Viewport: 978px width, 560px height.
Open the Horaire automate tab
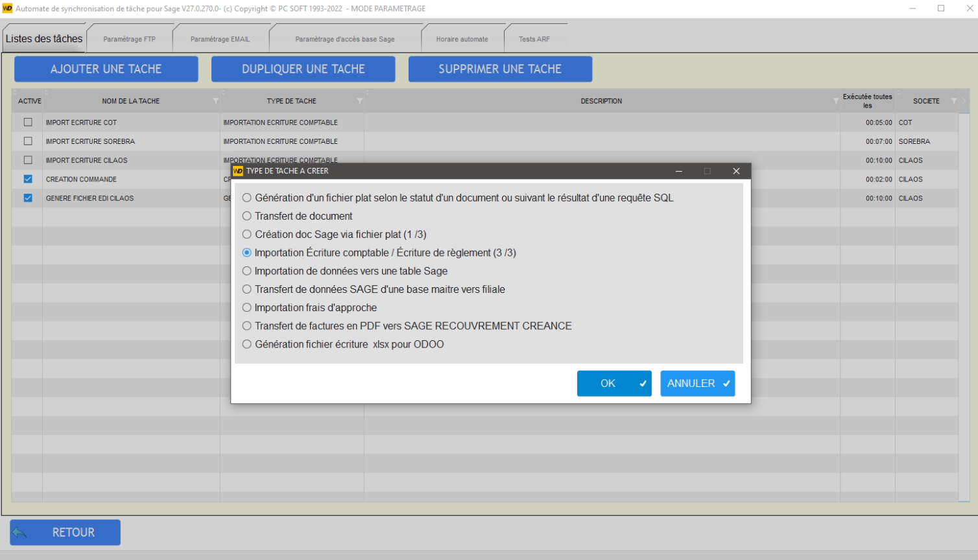(462, 39)
